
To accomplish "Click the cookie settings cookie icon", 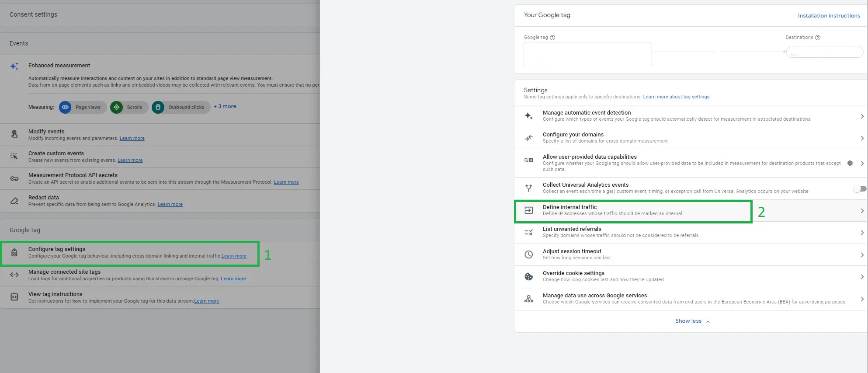I will pos(529,276).
